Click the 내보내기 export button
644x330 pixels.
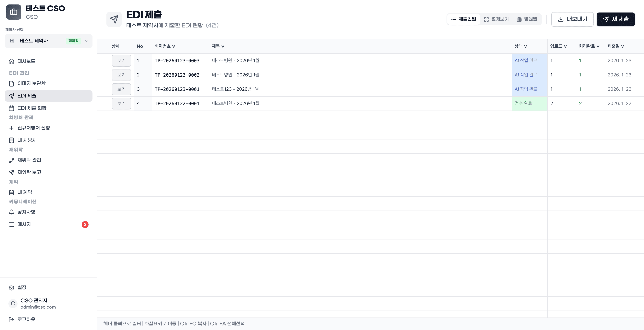[572, 19]
